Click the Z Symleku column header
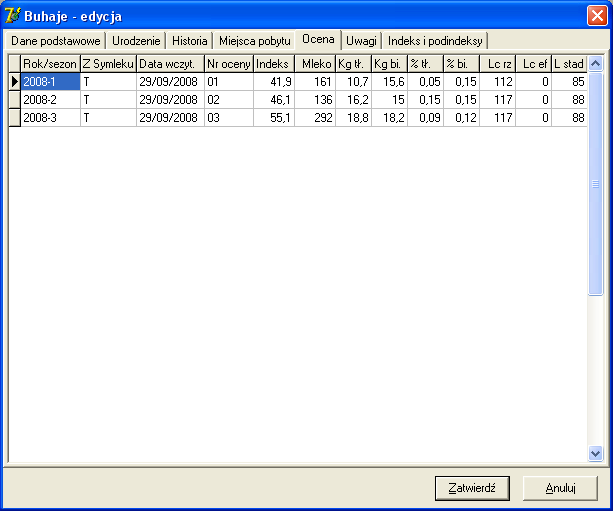The height and width of the screenshot is (511, 613). (x=108, y=64)
